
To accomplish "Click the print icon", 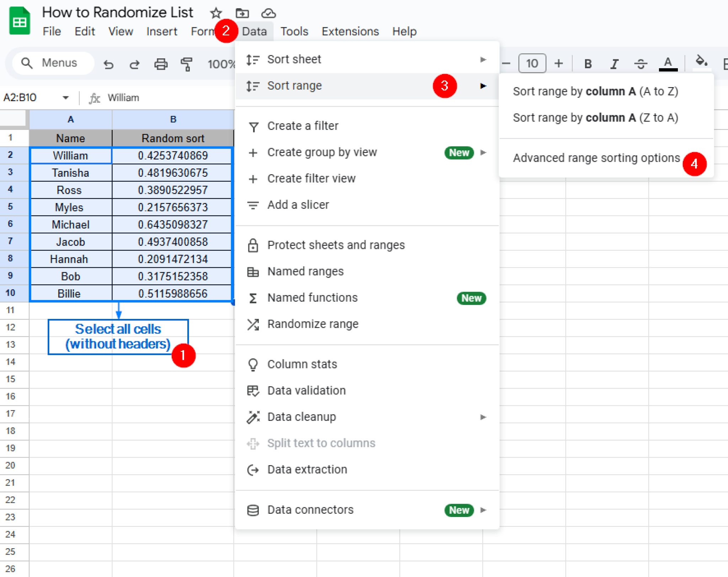I will (161, 64).
